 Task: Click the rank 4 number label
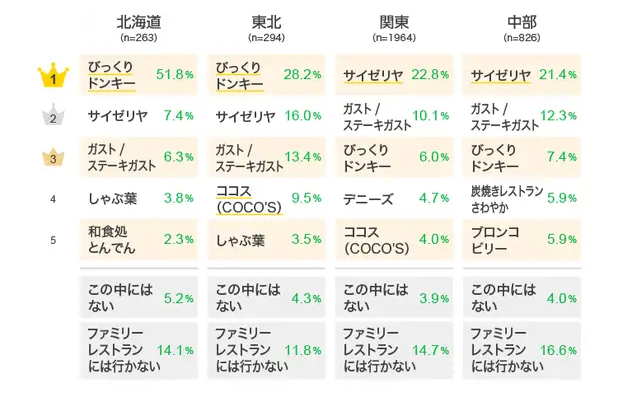coord(53,199)
